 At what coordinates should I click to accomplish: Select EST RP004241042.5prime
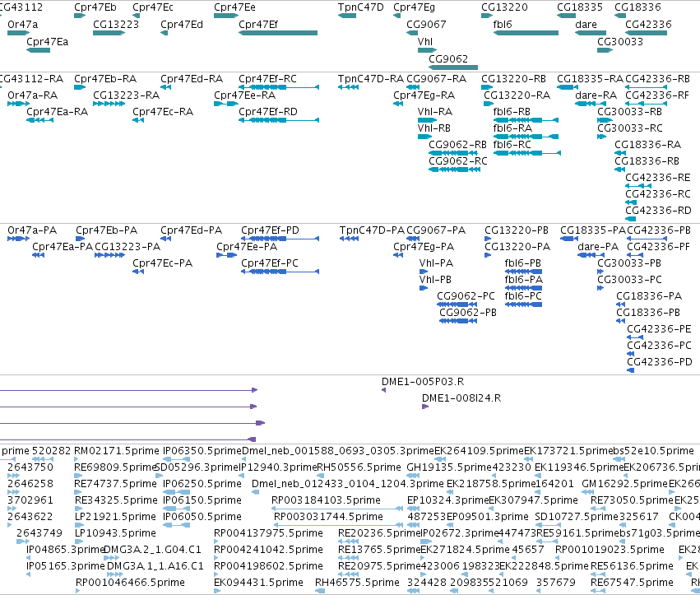pyautogui.click(x=216, y=558)
